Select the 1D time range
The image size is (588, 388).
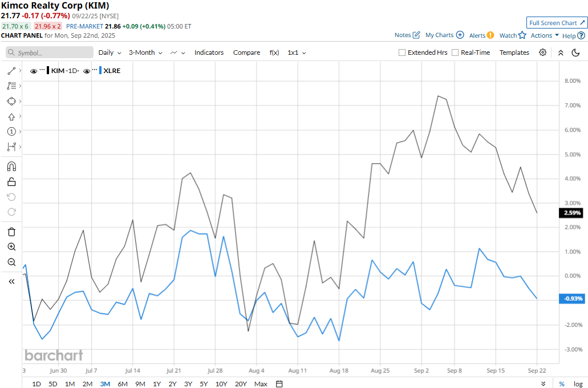[x=37, y=384]
